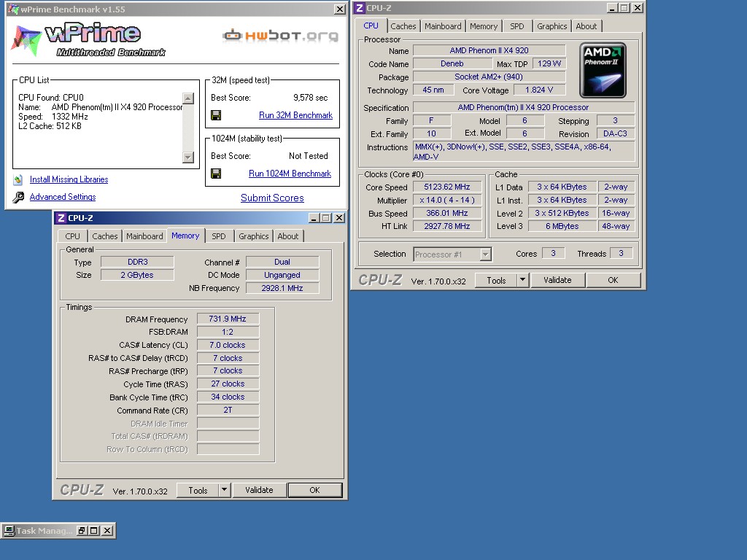747x560 pixels.
Task: Close the minimized Task Manager window
Action: (x=107, y=531)
